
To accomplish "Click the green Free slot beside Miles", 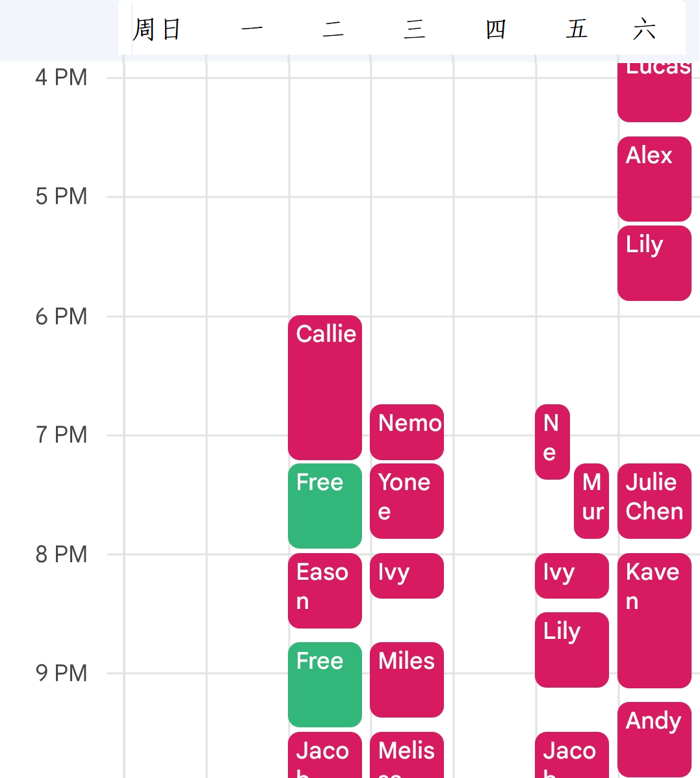I will click(324, 684).
